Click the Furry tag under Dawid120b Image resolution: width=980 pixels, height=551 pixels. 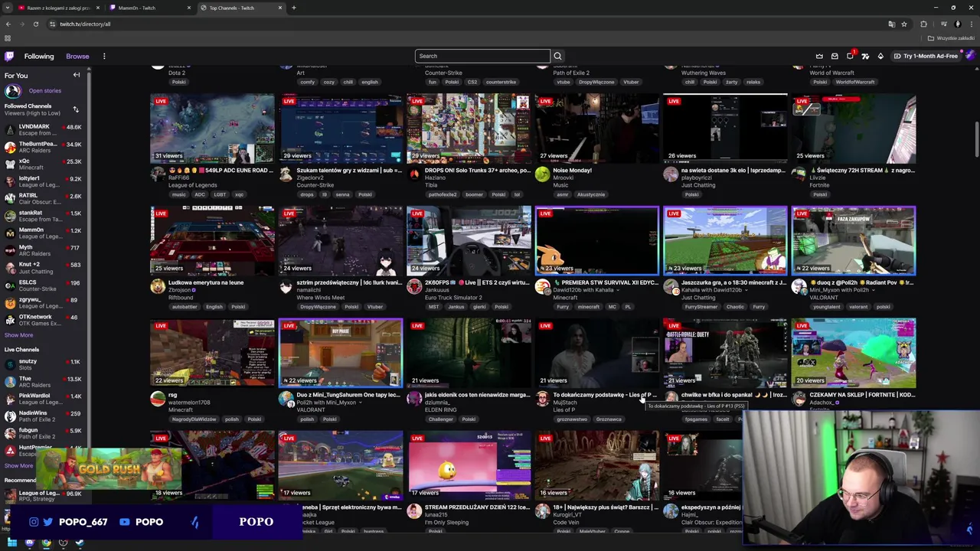pos(563,307)
